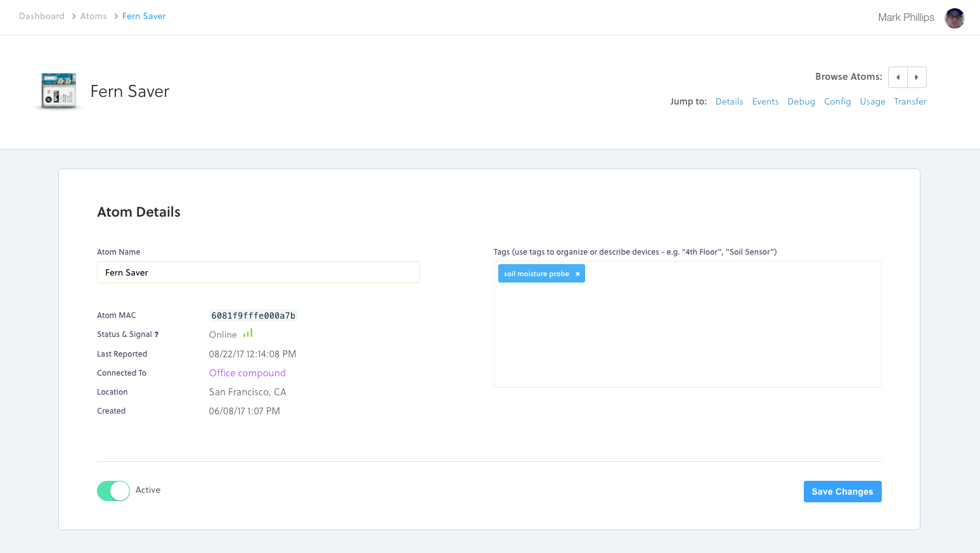Toggle the Active switch off

tap(113, 491)
